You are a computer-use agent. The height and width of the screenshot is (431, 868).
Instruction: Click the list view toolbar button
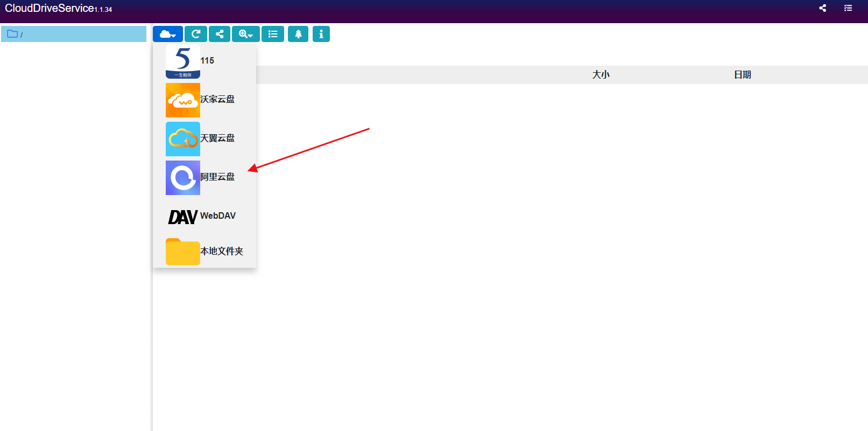273,34
